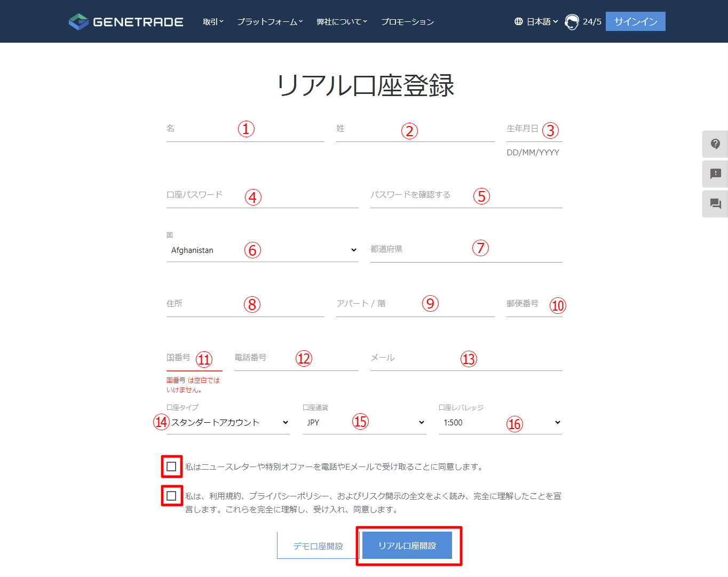Open the 取引 menu

213,22
